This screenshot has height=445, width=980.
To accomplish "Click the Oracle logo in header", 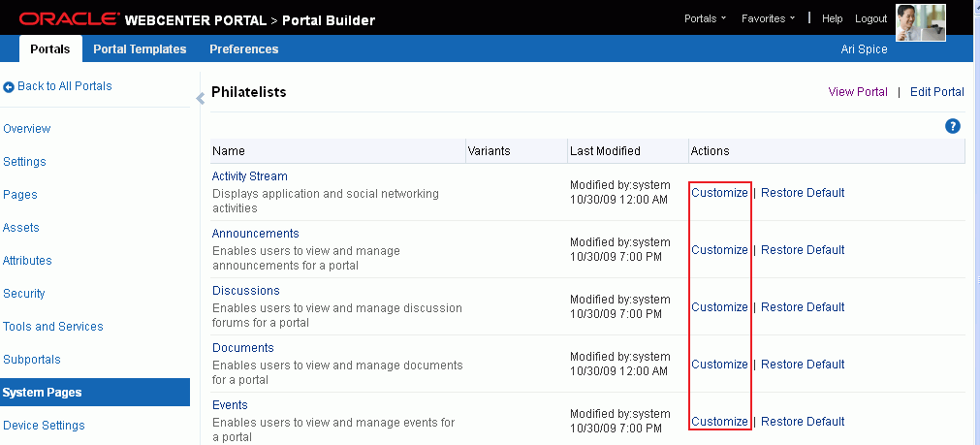I will (69, 18).
